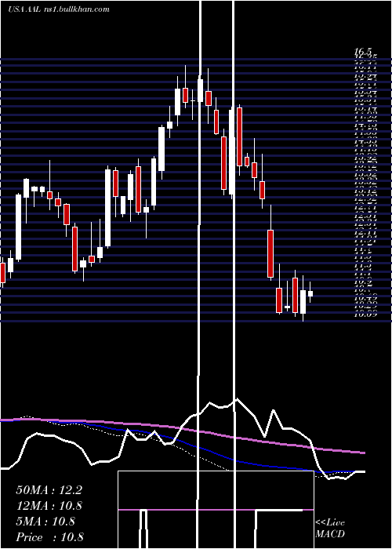
Task: Click the '12MA : 10.8' label
Action: tap(49, 506)
